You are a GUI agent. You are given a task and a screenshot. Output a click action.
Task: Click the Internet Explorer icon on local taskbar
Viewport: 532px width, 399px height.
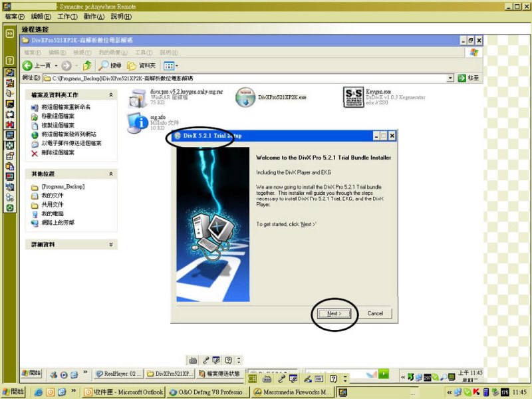point(39,392)
